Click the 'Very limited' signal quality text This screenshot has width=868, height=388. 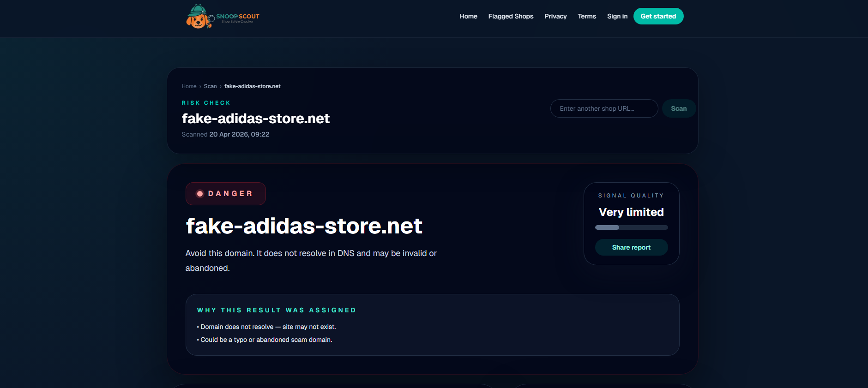click(x=631, y=212)
